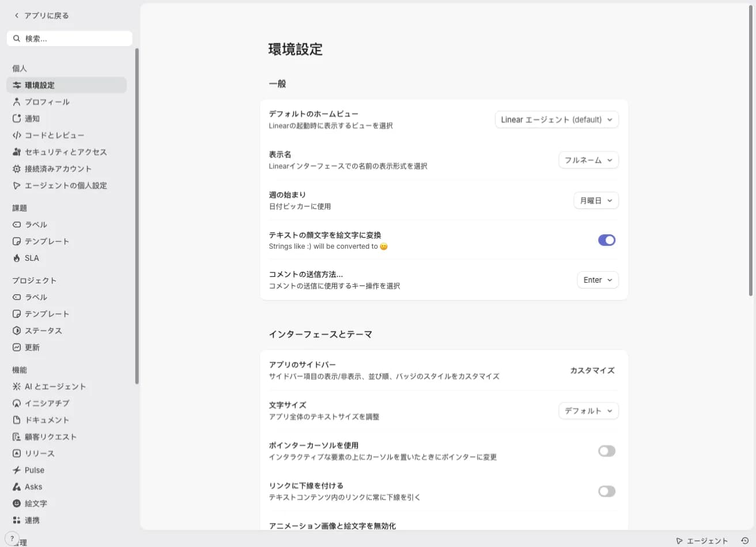The image size is (756, 547).
Task: Click the ステータス icon under プロジェクト
Action: click(x=17, y=331)
